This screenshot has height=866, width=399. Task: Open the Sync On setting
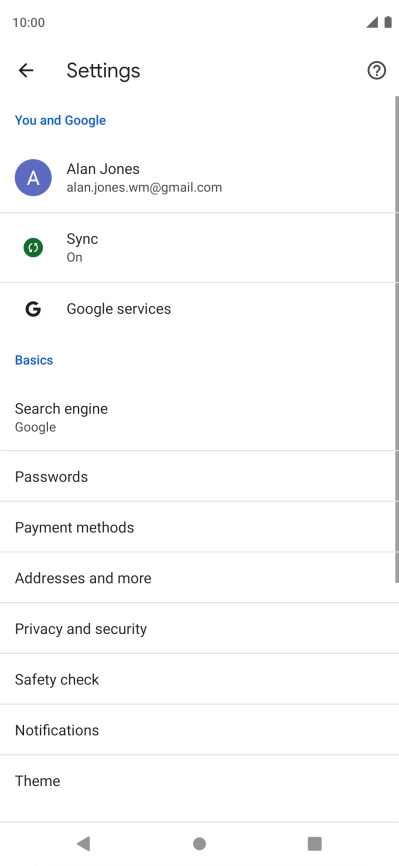tap(200, 247)
